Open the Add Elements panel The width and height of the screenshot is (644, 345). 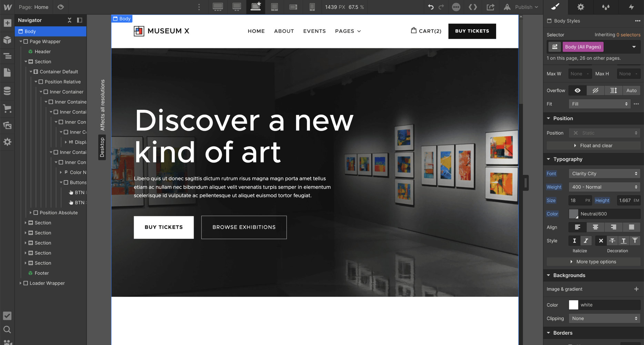[x=8, y=23]
